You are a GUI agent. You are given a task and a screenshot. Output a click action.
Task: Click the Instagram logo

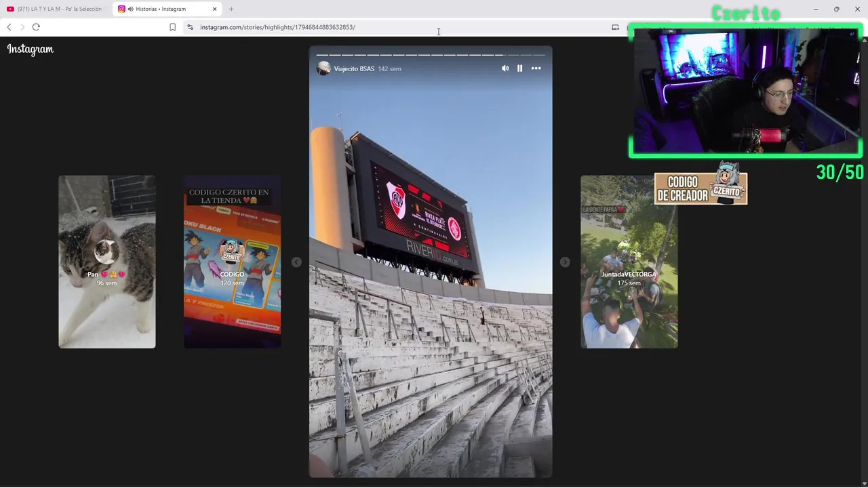(31, 49)
